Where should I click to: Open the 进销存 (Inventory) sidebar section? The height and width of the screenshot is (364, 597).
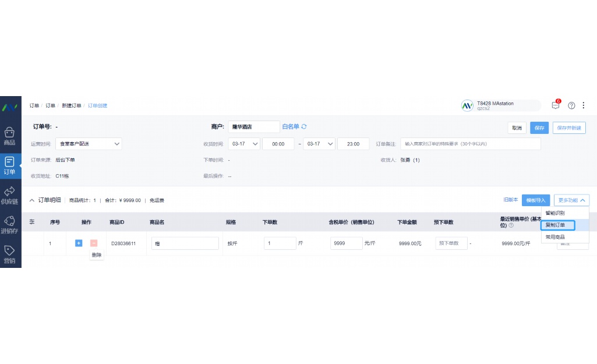(x=10, y=225)
